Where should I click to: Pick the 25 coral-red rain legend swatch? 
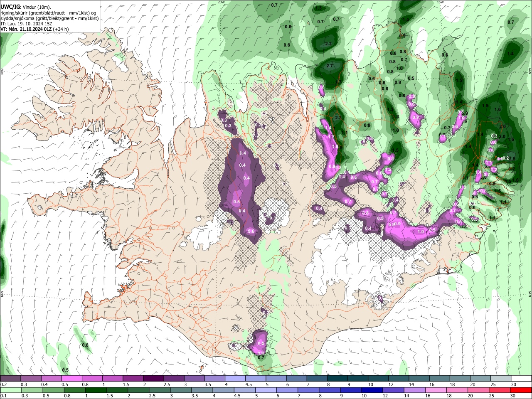500,390
